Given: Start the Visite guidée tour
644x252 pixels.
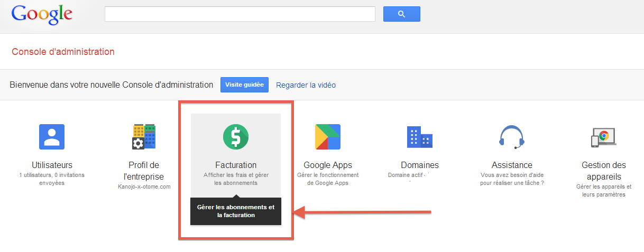Looking at the screenshot, I should 244,85.
